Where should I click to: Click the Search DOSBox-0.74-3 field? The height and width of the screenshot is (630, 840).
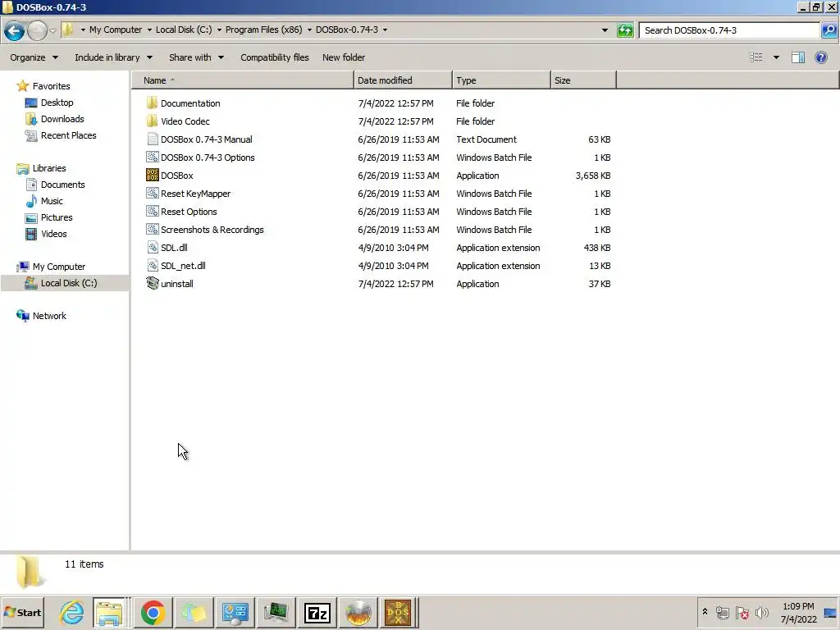[x=729, y=30]
